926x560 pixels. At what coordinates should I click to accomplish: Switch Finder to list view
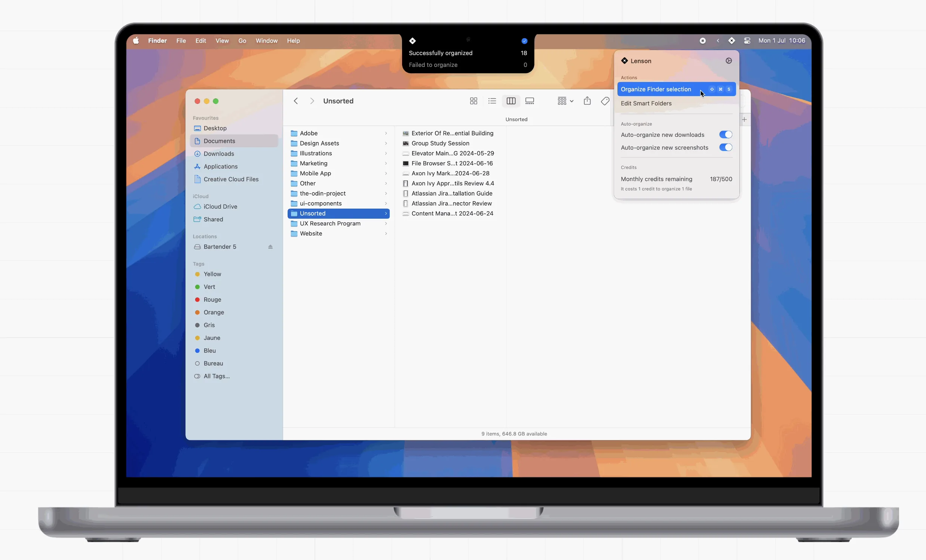point(492,101)
